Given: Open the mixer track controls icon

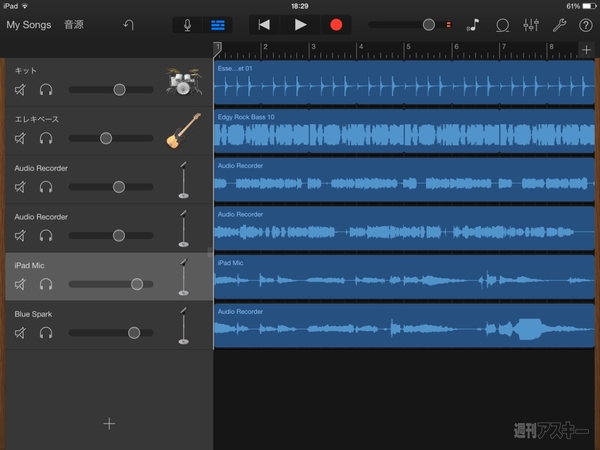Looking at the screenshot, I should tap(531, 24).
